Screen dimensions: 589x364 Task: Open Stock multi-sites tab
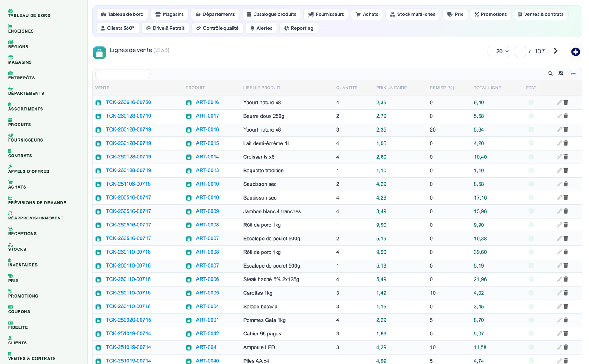pyautogui.click(x=413, y=14)
